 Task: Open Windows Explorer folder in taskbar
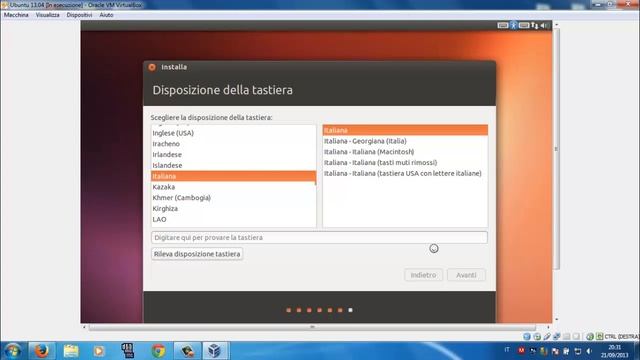71,351
